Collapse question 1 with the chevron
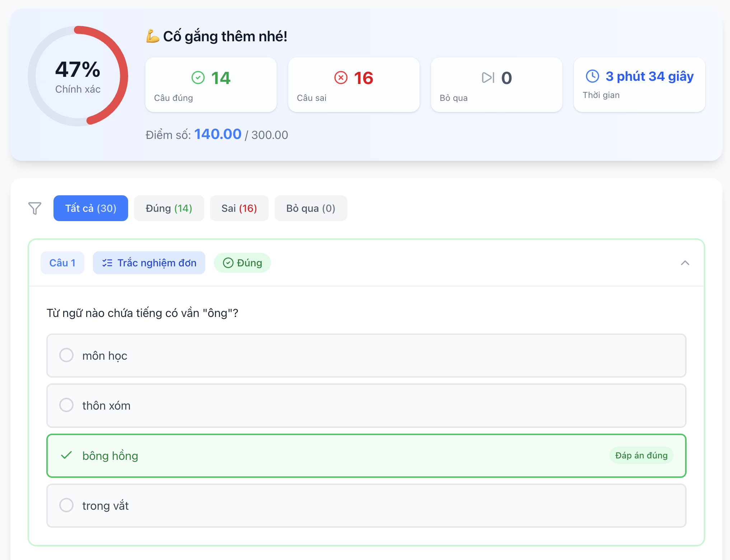The image size is (730, 560). click(x=685, y=263)
